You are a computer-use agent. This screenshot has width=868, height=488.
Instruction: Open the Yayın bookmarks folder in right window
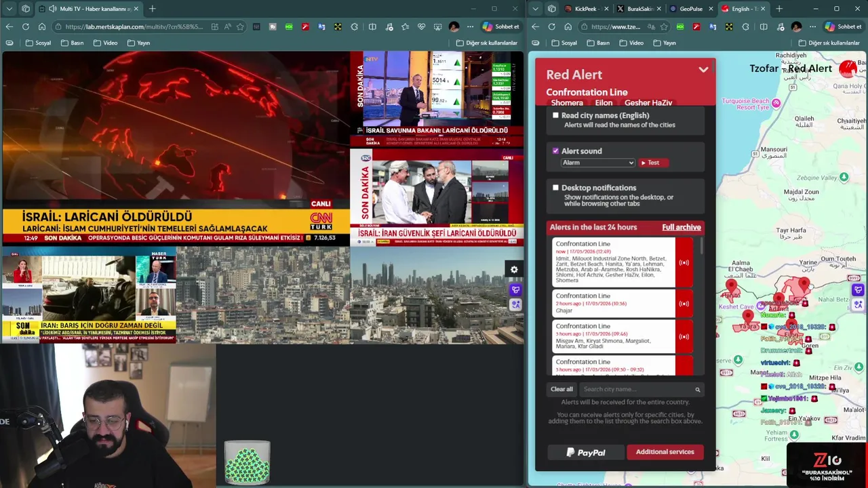664,43
